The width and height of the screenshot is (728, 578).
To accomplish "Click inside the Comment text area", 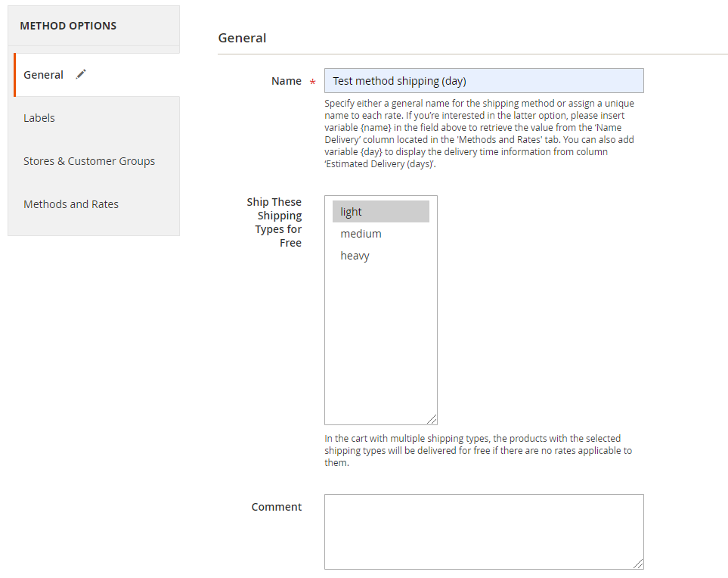I will tap(484, 532).
